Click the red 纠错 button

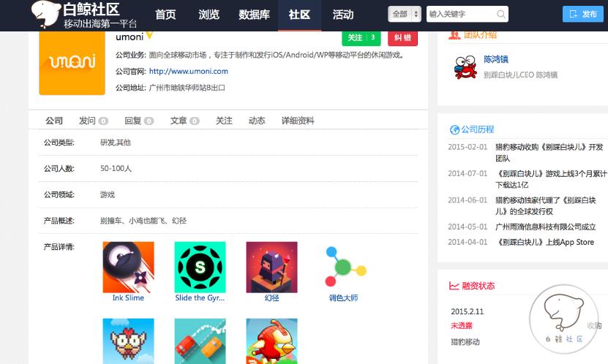pos(402,38)
